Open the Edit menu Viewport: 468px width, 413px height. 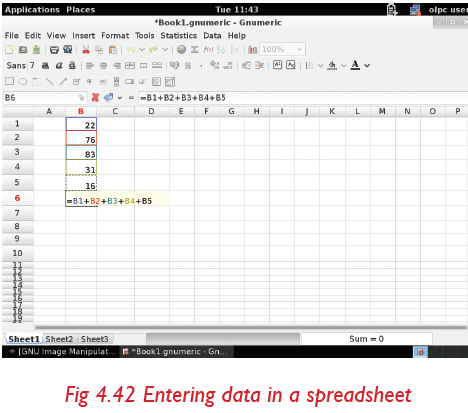point(33,36)
